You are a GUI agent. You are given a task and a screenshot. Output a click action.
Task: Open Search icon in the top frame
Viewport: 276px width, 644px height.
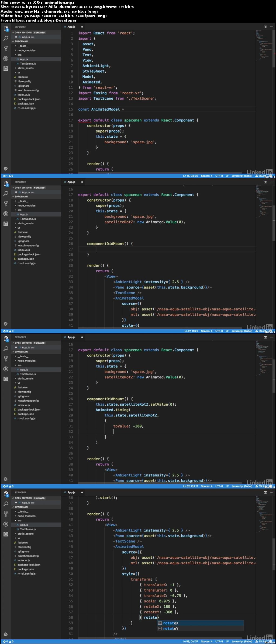[6, 38]
